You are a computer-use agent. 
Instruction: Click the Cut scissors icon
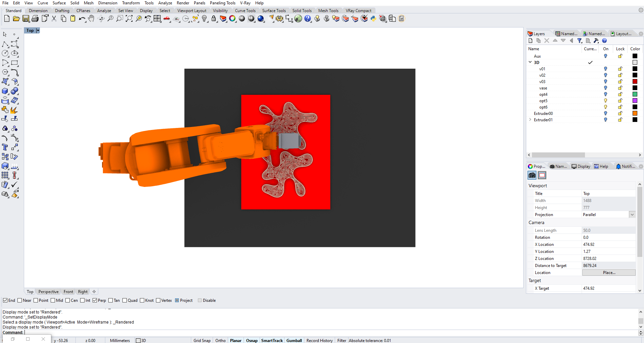pyautogui.click(x=54, y=19)
